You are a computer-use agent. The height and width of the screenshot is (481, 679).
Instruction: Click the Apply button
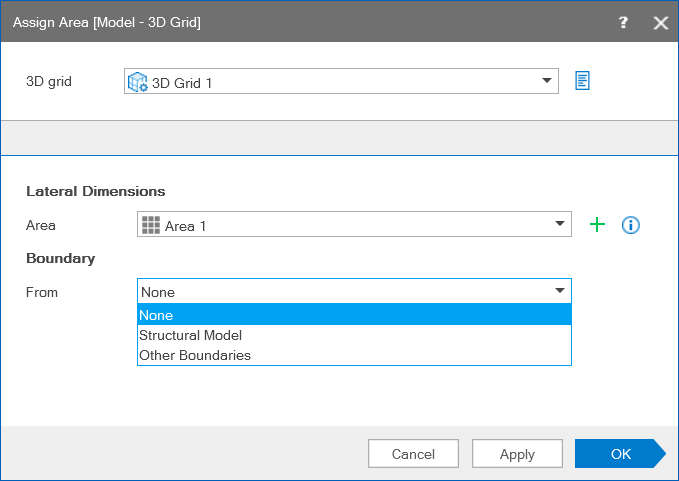pyautogui.click(x=517, y=454)
